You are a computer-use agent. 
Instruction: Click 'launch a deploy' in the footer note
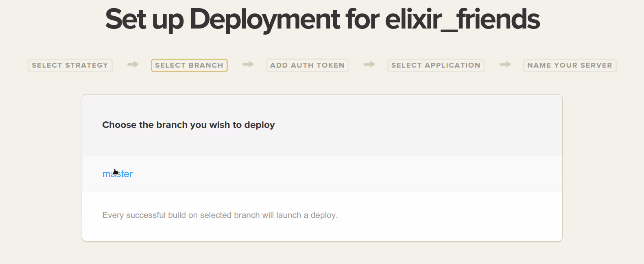(307, 215)
